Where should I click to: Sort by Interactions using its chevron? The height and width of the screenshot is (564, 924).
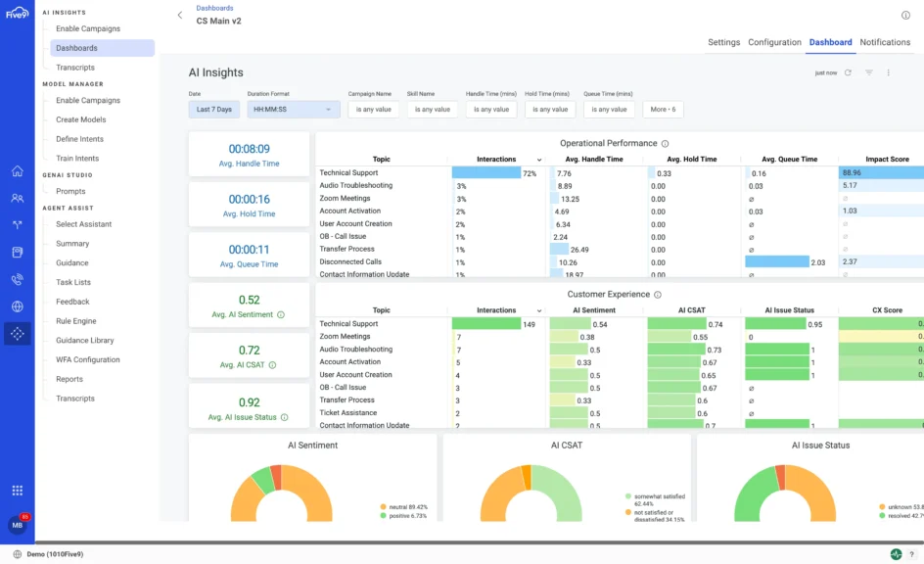pos(539,159)
